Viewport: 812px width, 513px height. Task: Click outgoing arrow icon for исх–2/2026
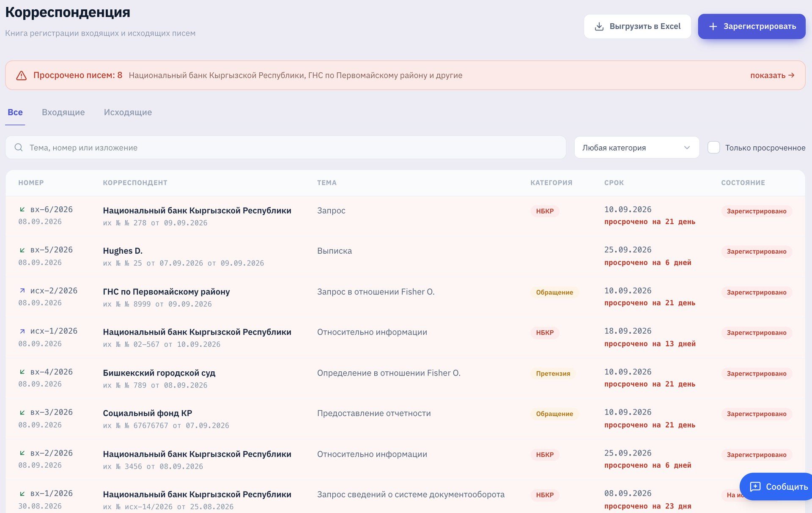coord(22,291)
